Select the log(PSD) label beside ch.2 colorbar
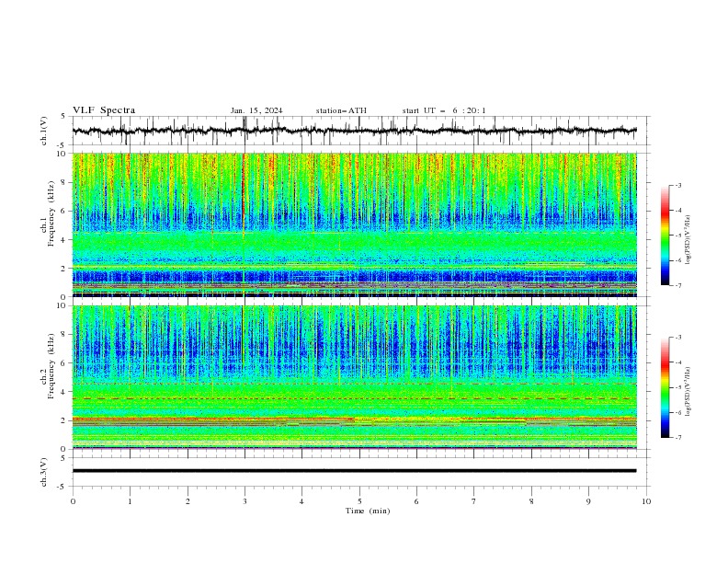728x563 pixels. click(x=688, y=392)
